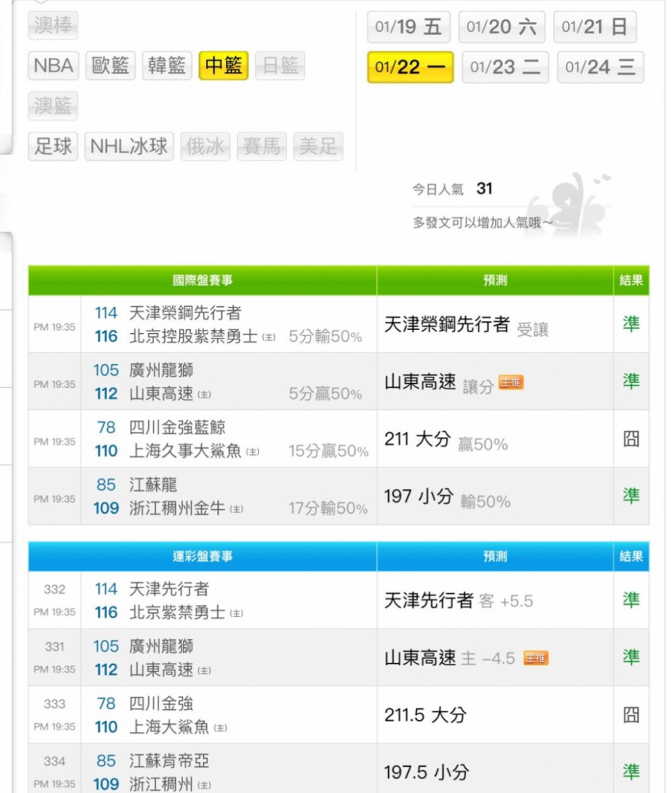Click the 主推 badge beside 山東高速 讓分
Viewport: 672px width, 793px height.
(511, 382)
